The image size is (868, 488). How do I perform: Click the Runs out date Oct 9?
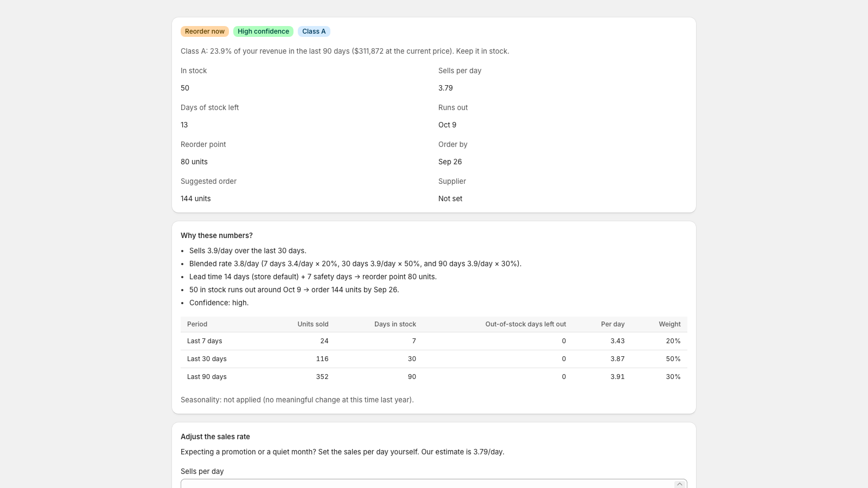coord(448,125)
